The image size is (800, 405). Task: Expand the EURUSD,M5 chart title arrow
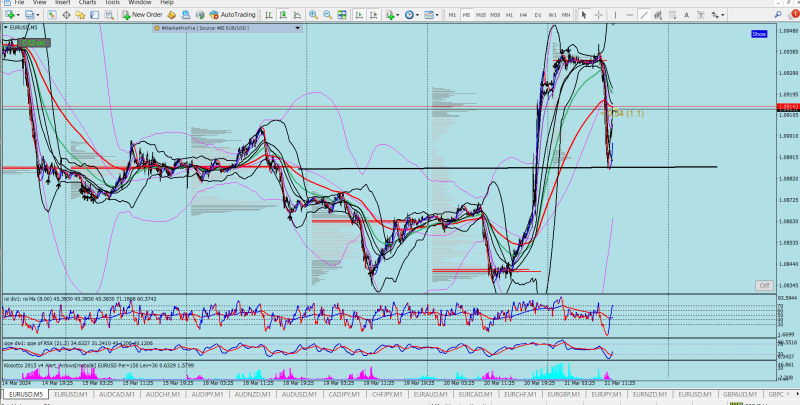coord(6,28)
